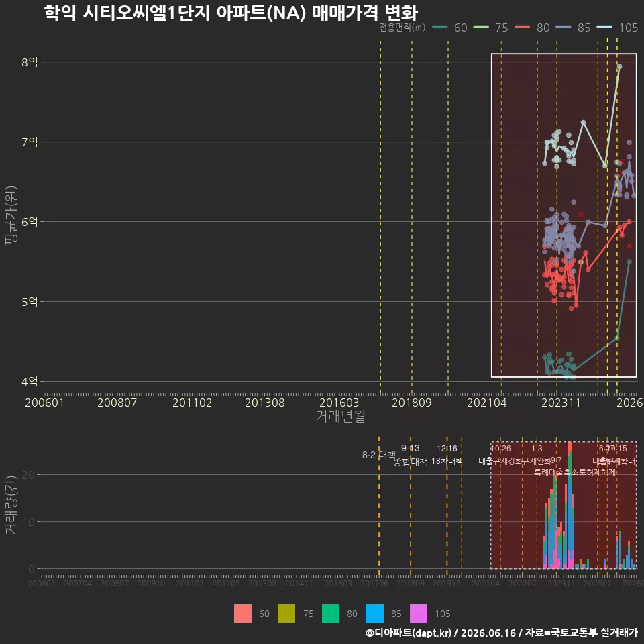Click the 거래년월 x-axis title
644x644 pixels.
pos(341,416)
